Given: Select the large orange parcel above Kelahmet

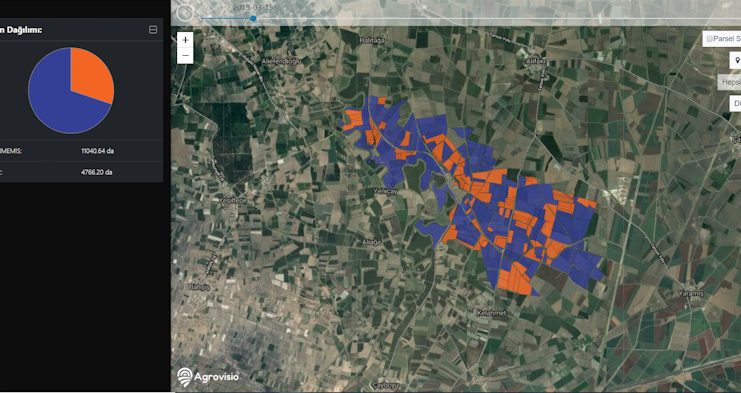Looking at the screenshot, I should 514,279.
